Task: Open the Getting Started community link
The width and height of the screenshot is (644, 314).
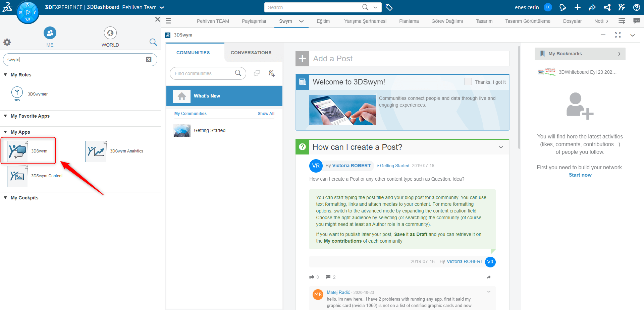Action: tap(394, 166)
